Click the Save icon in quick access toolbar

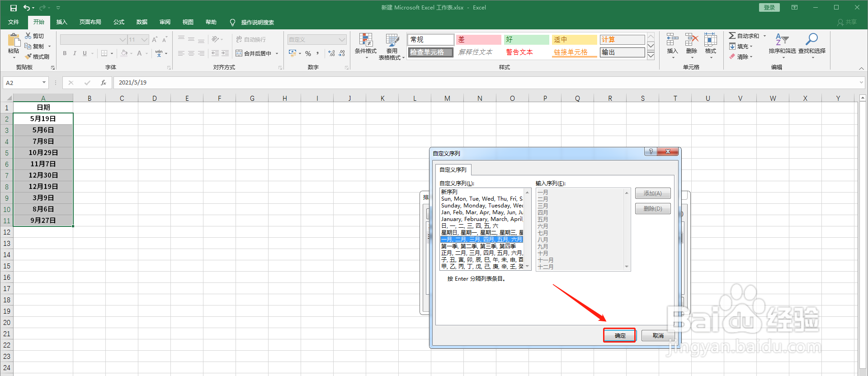[x=13, y=8]
